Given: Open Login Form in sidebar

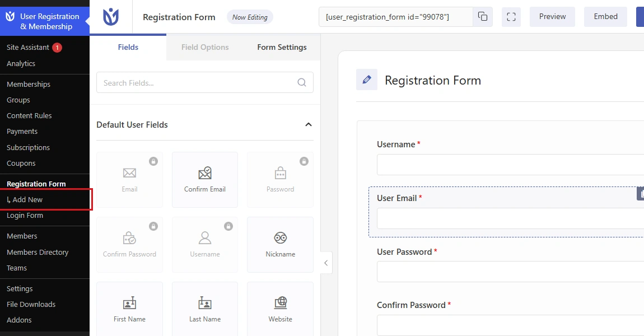Looking at the screenshot, I should pos(25,215).
